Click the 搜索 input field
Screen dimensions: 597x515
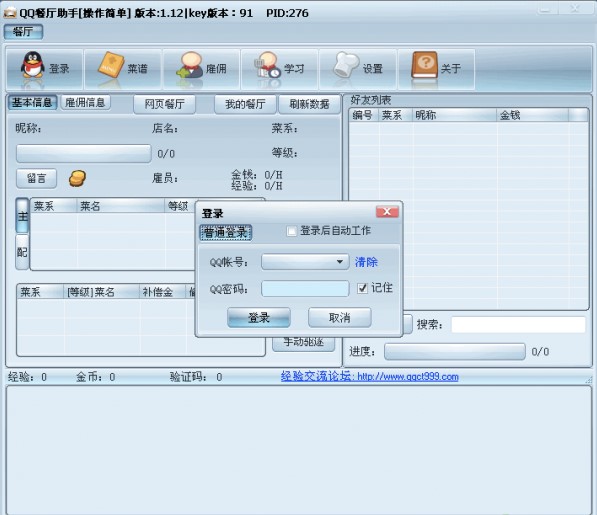coord(518,325)
